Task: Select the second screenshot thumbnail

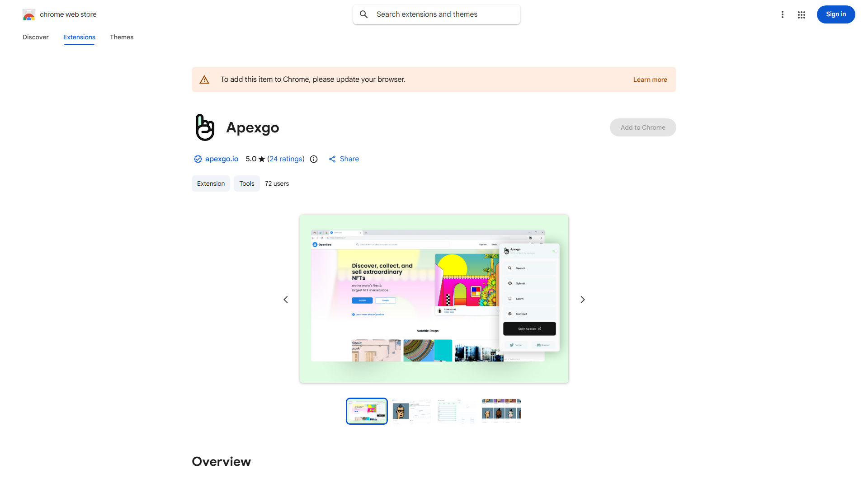Action: (x=411, y=411)
